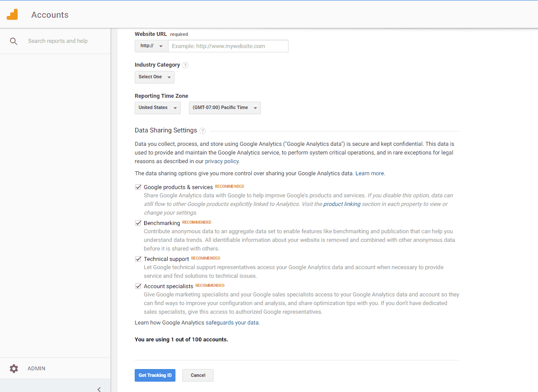Click the Learn more link
The width and height of the screenshot is (538, 392).
pyautogui.click(x=369, y=174)
